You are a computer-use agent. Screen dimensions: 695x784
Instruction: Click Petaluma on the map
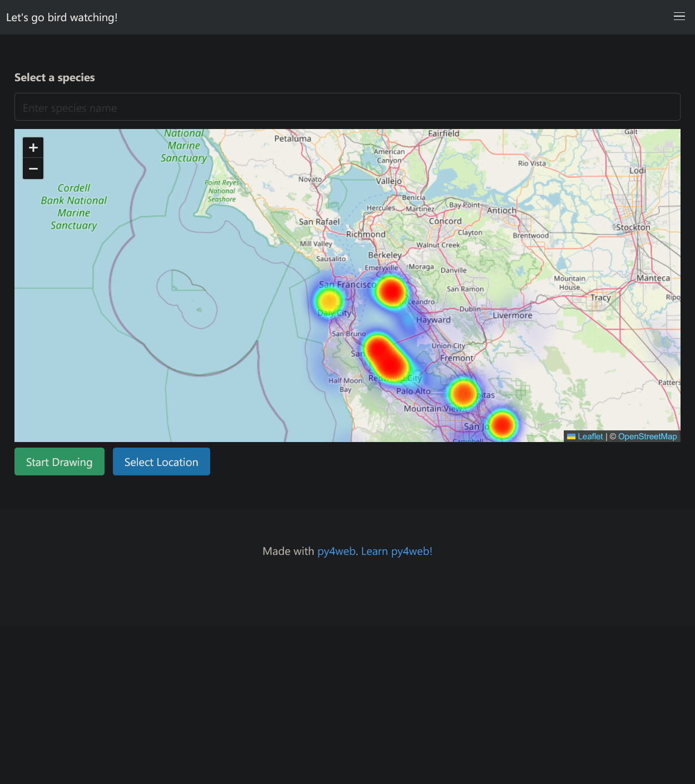[292, 138]
